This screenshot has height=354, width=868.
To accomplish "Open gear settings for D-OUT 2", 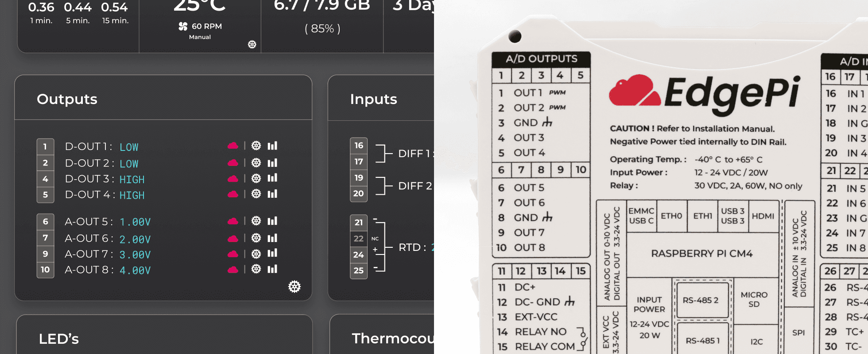I will 256,163.
